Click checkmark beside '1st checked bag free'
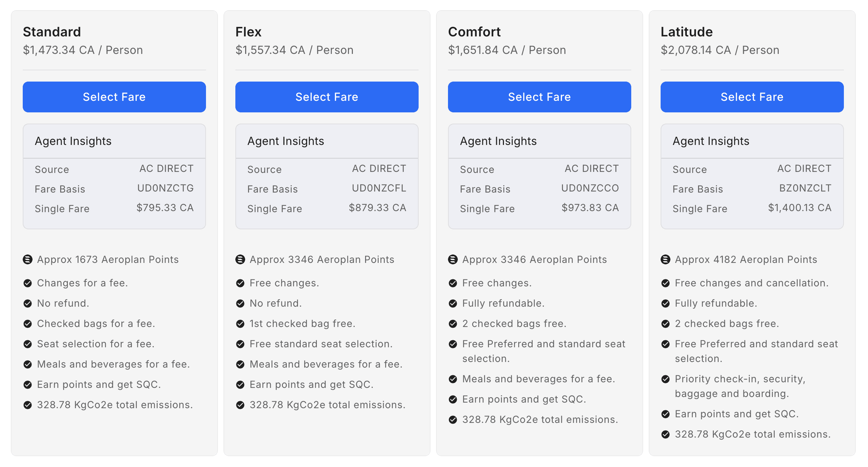 point(240,324)
